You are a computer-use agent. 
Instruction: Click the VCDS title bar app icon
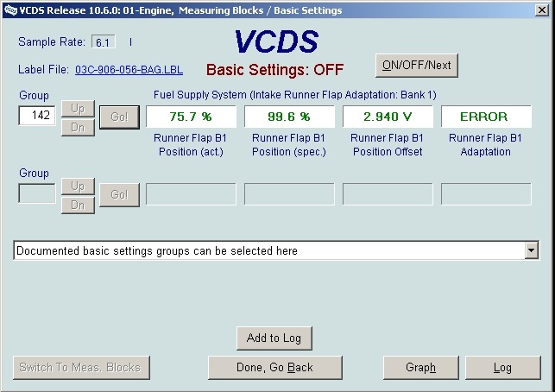9,9
